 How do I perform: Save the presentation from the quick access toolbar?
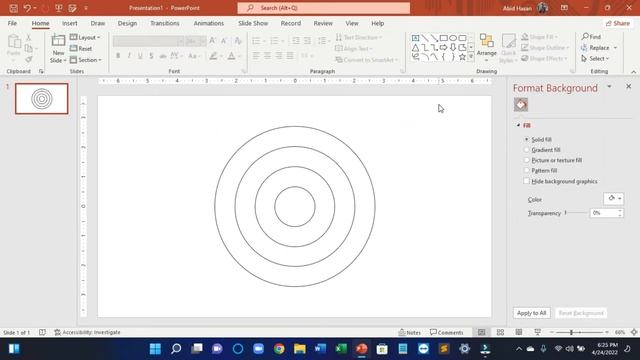click(13, 8)
